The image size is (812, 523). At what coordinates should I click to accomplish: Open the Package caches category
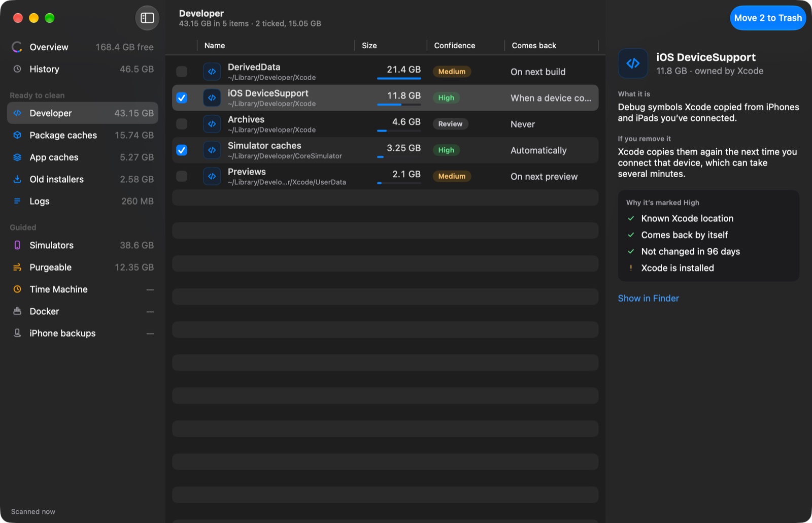[x=83, y=135]
